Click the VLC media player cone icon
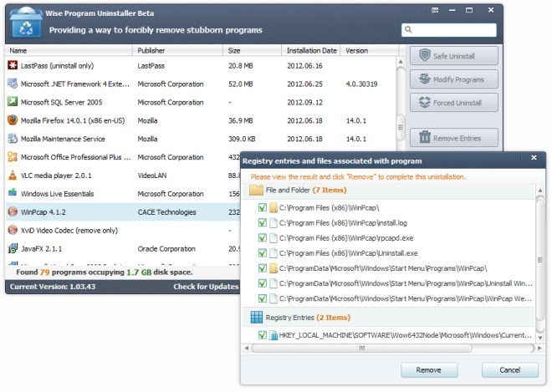 pyautogui.click(x=13, y=175)
